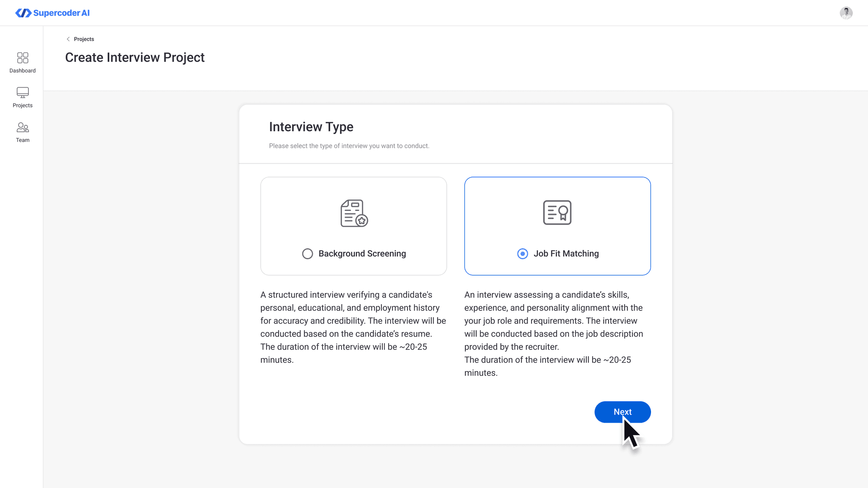Select the Job Fit Matching radio button
Viewport: 868px width, 488px height.
[x=523, y=254]
